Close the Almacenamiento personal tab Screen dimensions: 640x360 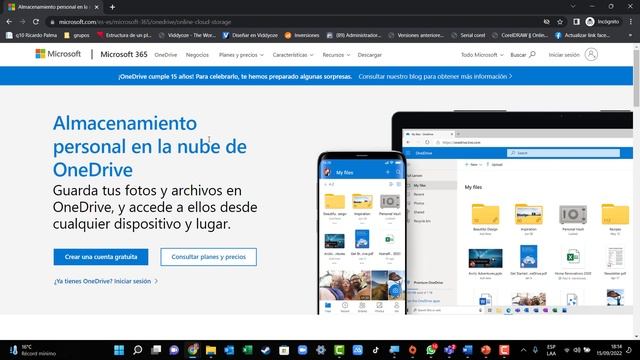click(x=97, y=7)
